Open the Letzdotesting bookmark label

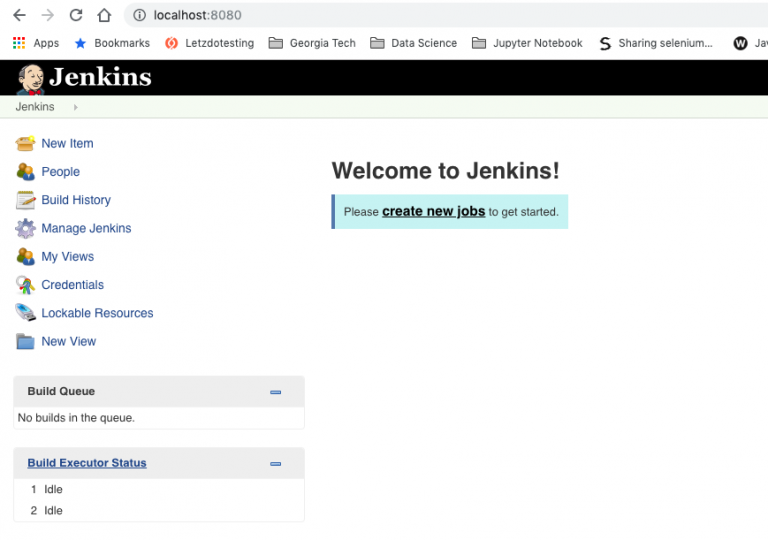point(219,43)
